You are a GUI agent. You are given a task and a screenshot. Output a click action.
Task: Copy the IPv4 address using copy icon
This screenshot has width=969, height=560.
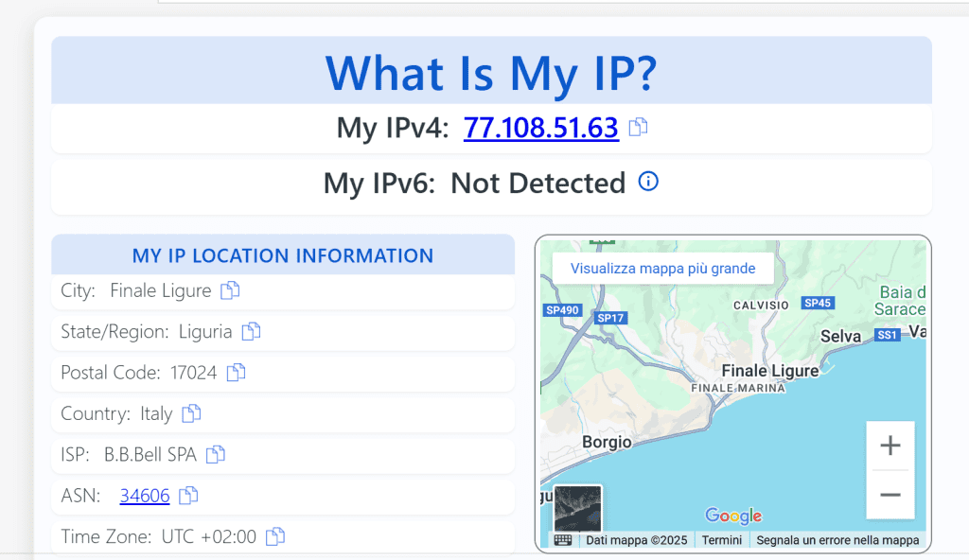coord(639,127)
